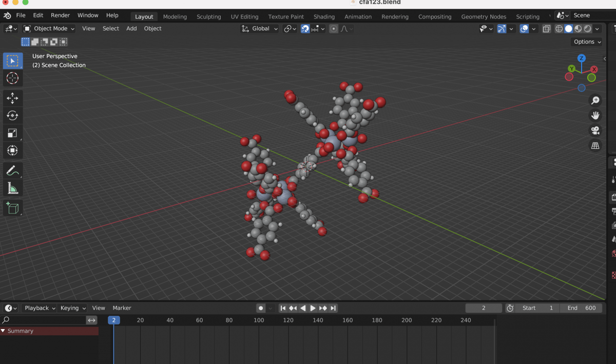Click the End frame value field
Viewport: 616px width, 364px height.
pyautogui.click(x=582, y=308)
